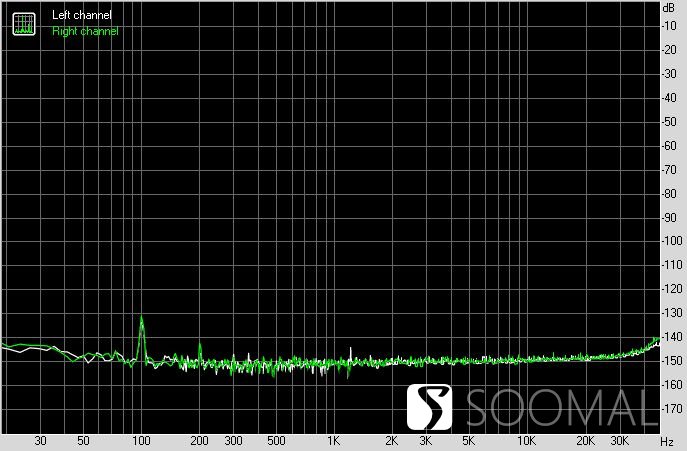The width and height of the screenshot is (687, 451).
Task: Click the "Hz" unit label
Action: tap(667, 441)
